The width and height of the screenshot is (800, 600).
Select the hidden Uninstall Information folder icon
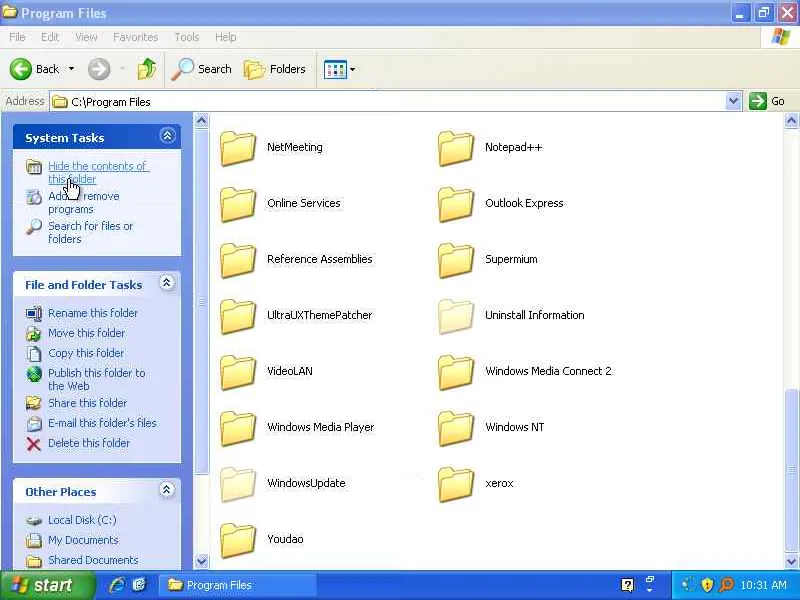point(456,316)
